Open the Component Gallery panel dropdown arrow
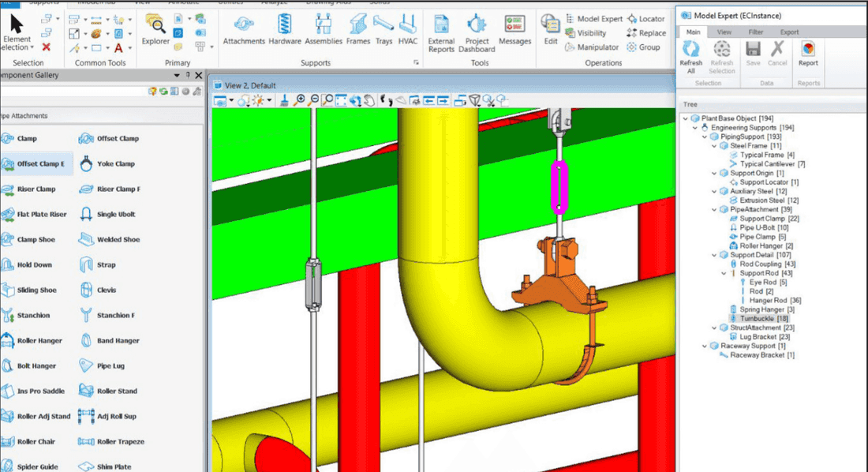868x472 pixels. [177, 75]
